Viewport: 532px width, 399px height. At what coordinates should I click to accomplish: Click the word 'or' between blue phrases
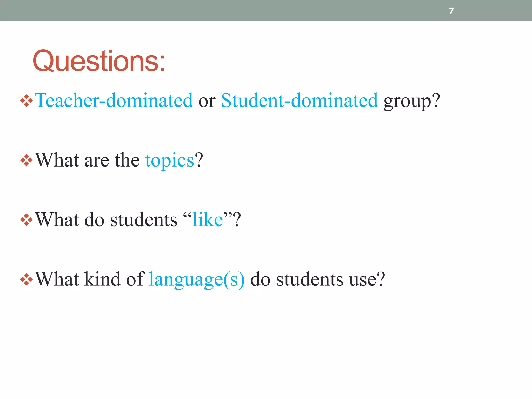[207, 102]
